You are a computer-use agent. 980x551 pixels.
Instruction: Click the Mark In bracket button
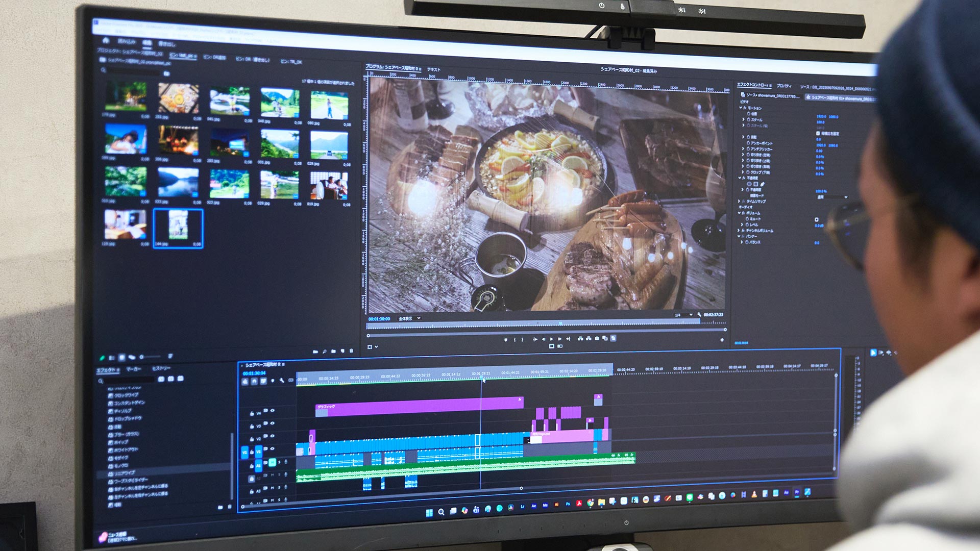514,339
